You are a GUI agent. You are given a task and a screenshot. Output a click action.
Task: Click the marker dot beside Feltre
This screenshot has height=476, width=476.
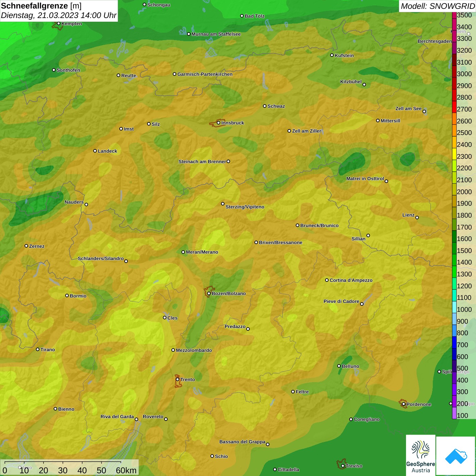293,392
